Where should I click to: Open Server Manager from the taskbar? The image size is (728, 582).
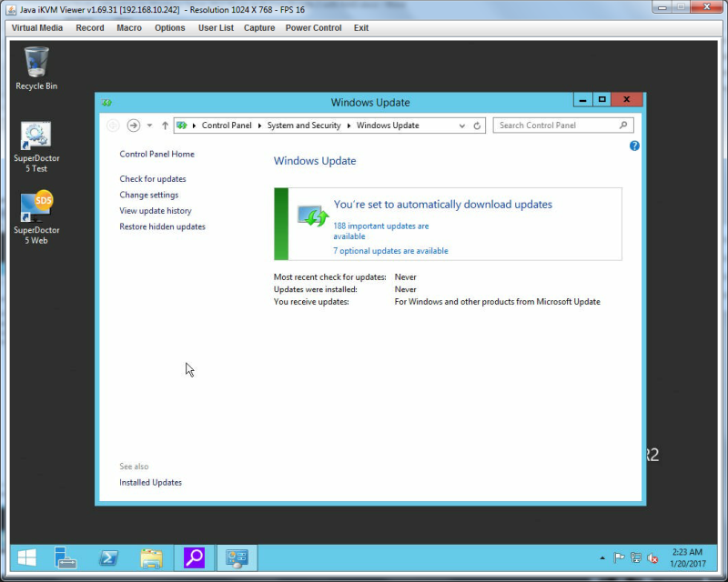point(65,557)
